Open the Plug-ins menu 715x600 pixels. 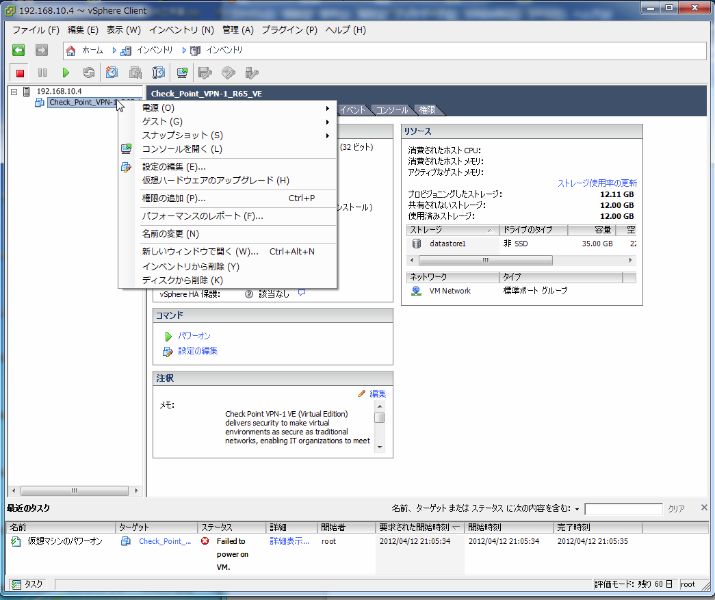[x=289, y=30]
